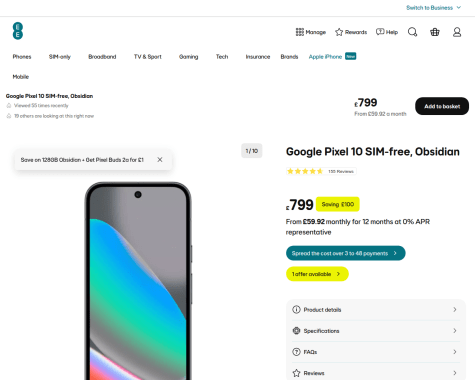Viewport: 475px width, 380px height.
Task: Expand the Product details row
Action: click(376, 310)
